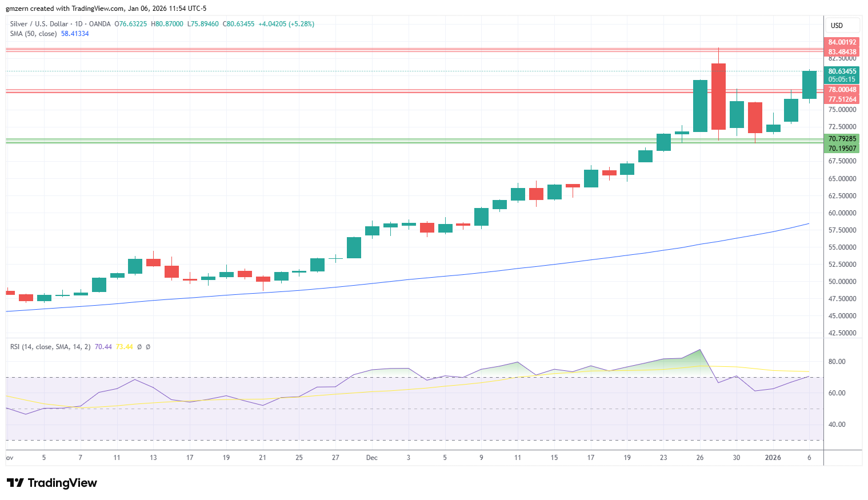Screen dimensions: 868x500
Task: Click the 78.00048 red price label
Action: [x=842, y=90]
